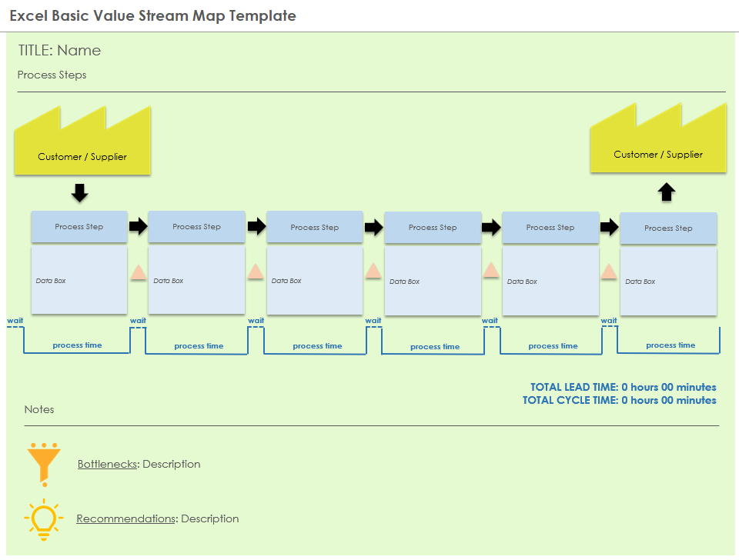Click the lightbulb Recommendations icon
739x560 pixels.
click(43, 518)
